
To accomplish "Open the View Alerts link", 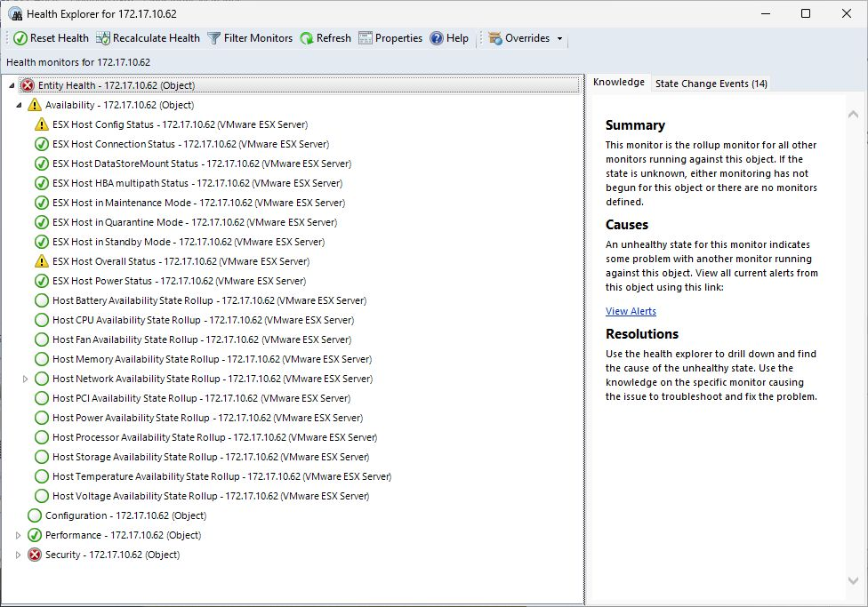I will click(631, 311).
